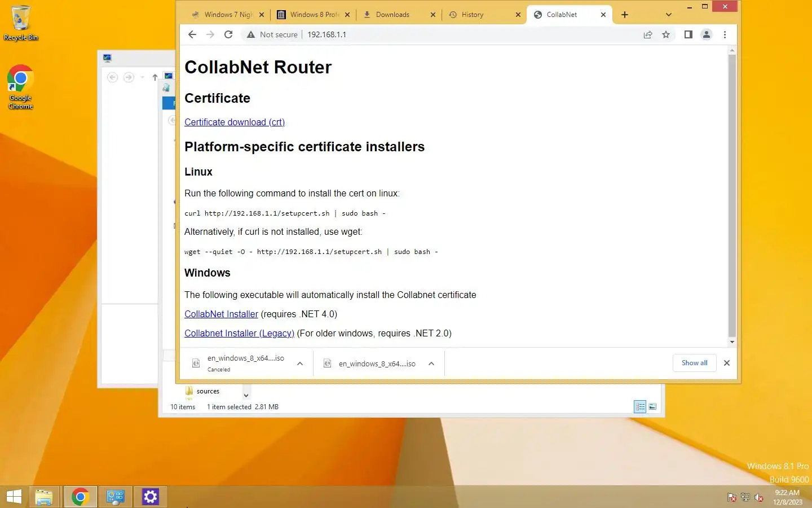Close the Windows 7 Nightly tab

coord(262,15)
